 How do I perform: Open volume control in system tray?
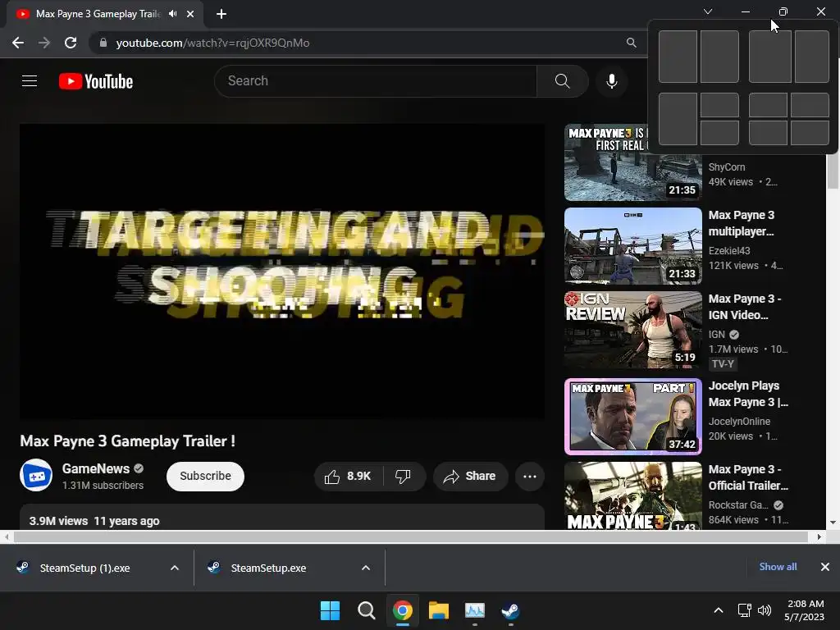[x=765, y=610]
